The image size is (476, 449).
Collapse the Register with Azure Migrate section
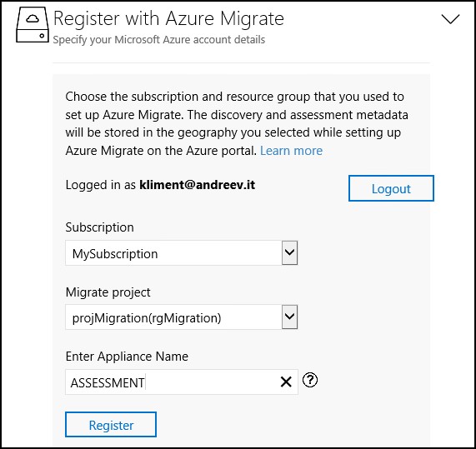[x=450, y=19]
